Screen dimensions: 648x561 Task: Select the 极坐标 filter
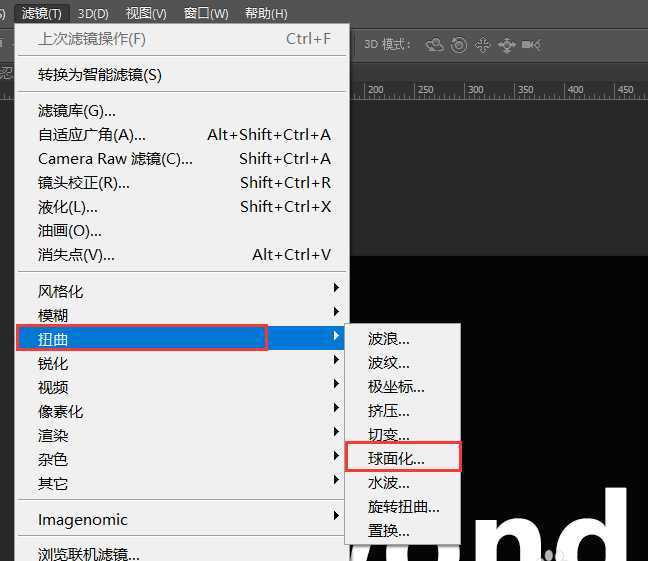tap(396, 386)
